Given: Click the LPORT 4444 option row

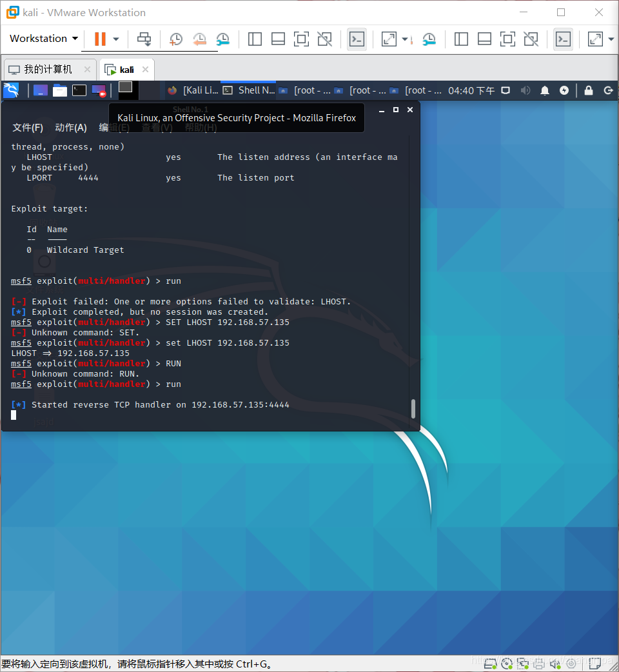Looking at the screenshot, I should (160, 178).
